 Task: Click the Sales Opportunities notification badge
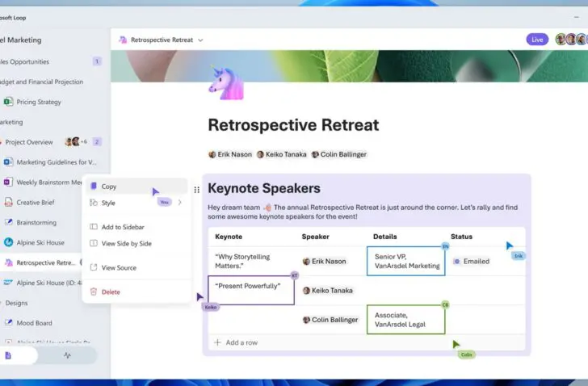(x=97, y=61)
